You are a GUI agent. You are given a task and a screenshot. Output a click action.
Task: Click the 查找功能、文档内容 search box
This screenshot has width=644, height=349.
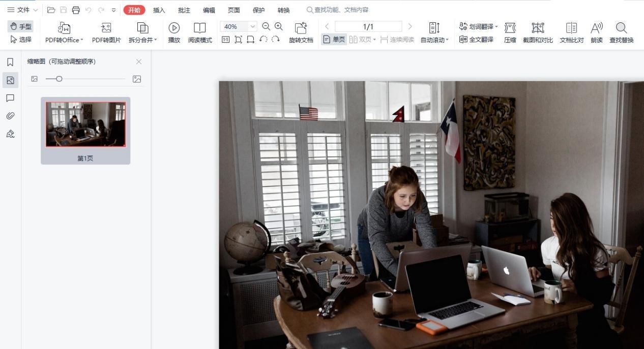click(338, 10)
